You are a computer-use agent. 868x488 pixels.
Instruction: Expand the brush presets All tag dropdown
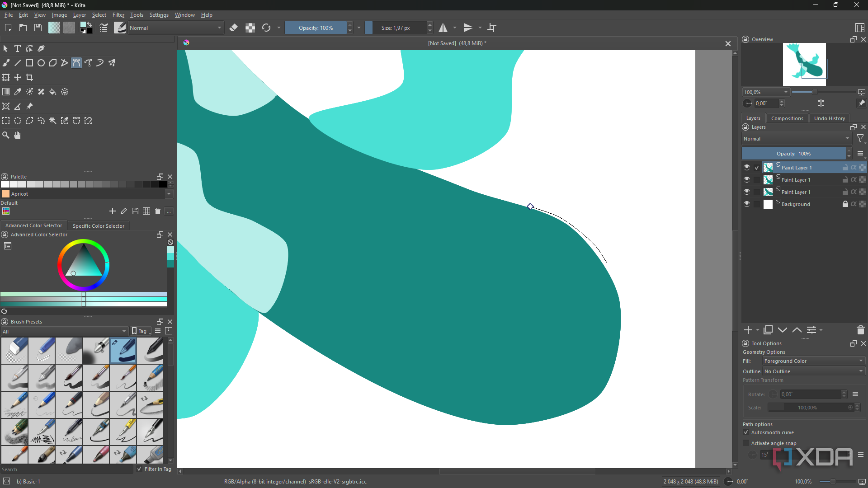(64, 331)
